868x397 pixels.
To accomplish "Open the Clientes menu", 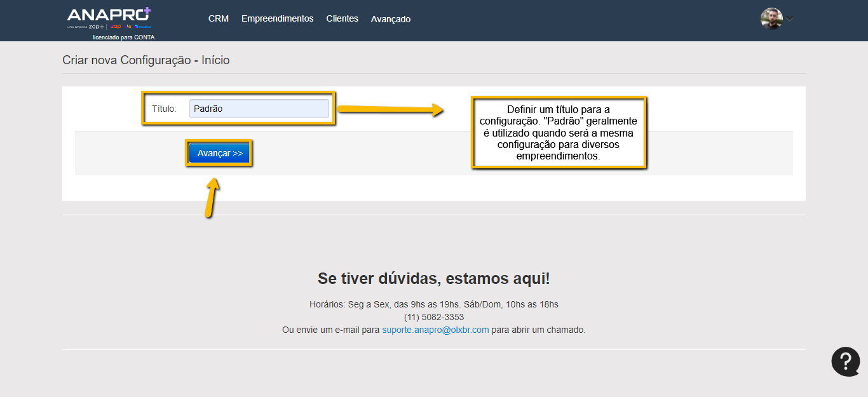I will (342, 19).
